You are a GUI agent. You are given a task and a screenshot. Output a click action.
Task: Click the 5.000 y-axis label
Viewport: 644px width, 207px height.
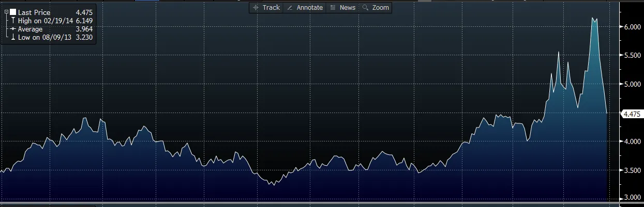pyautogui.click(x=633, y=84)
